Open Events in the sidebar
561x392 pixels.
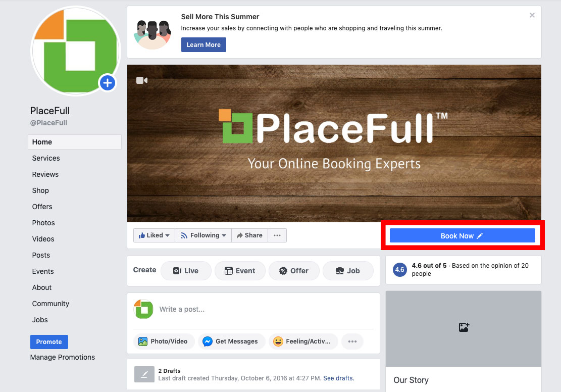click(43, 271)
